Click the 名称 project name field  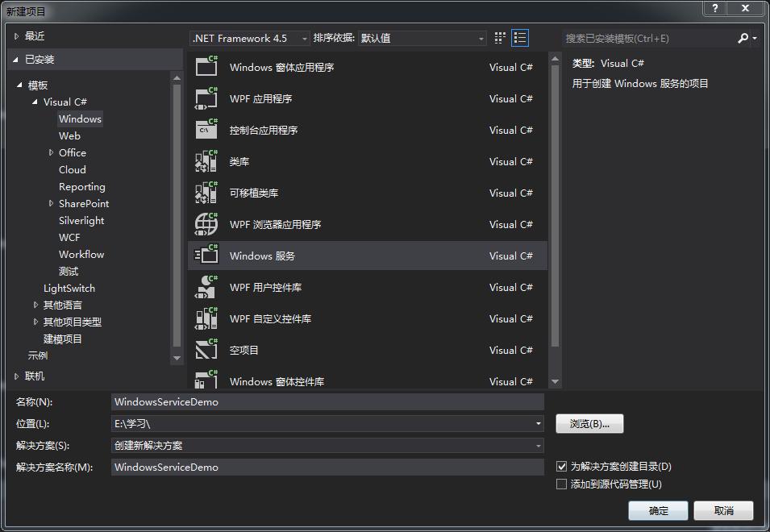327,401
